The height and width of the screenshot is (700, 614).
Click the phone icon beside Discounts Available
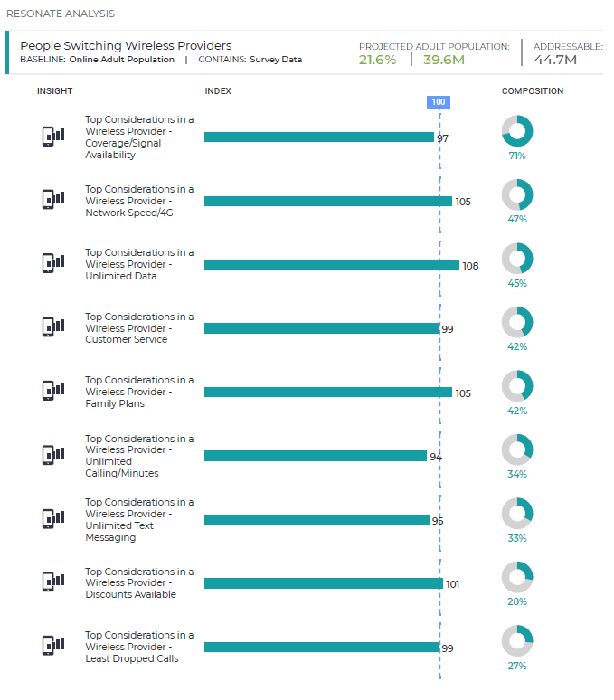pyautogui.click(x=53, y=582)
